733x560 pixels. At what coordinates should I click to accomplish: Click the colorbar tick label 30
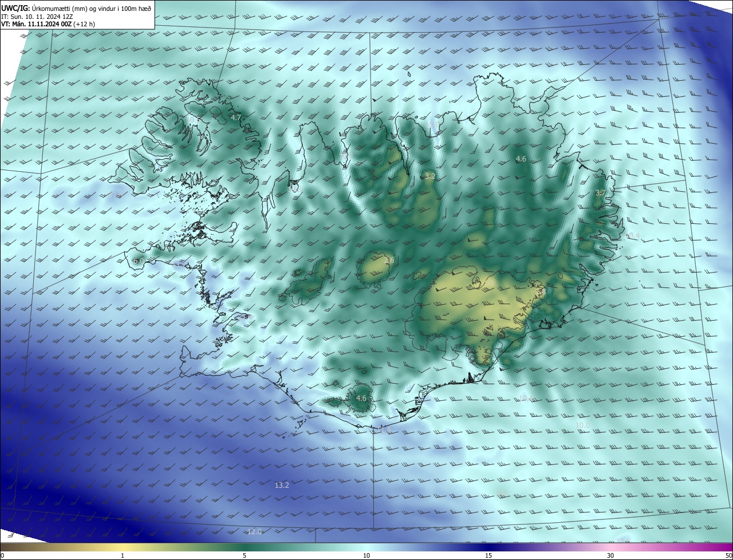click(x=610, y=555)
